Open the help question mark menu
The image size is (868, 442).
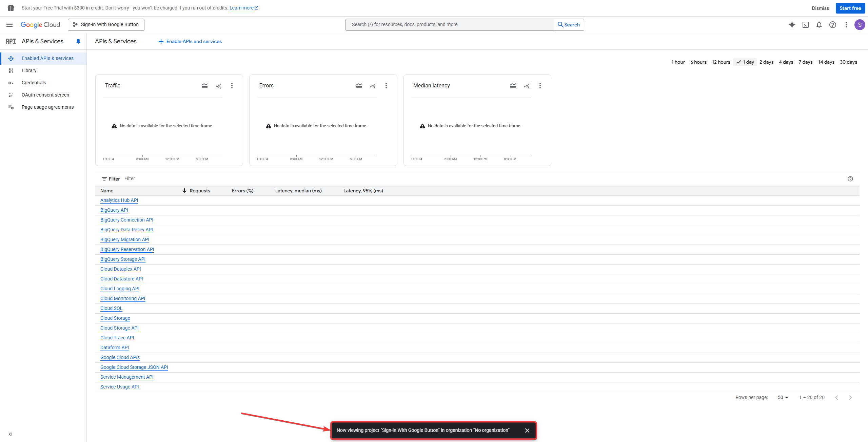coord(833,25)
